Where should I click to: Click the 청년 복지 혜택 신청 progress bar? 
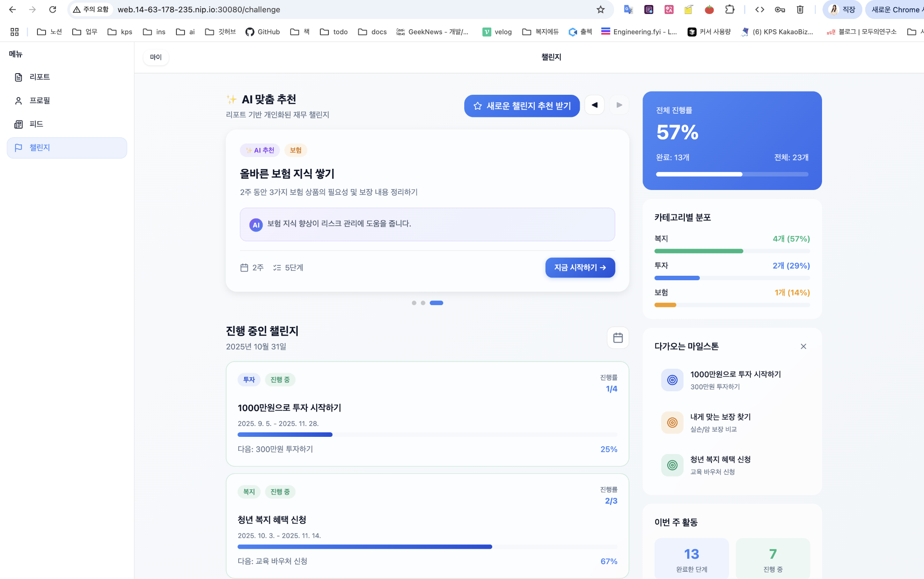click(x=427, y=547)
